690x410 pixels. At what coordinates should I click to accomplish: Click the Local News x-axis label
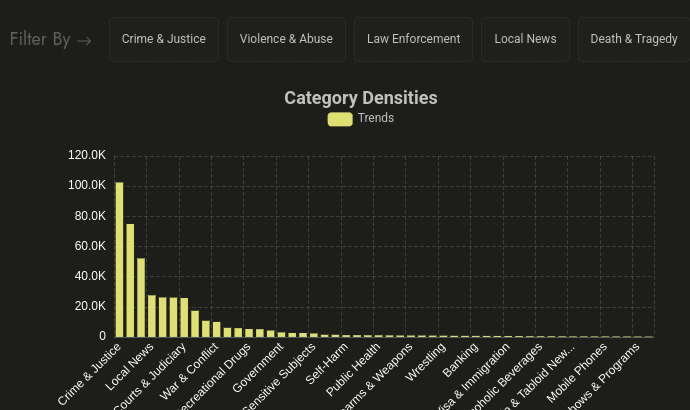coord(130,366)
